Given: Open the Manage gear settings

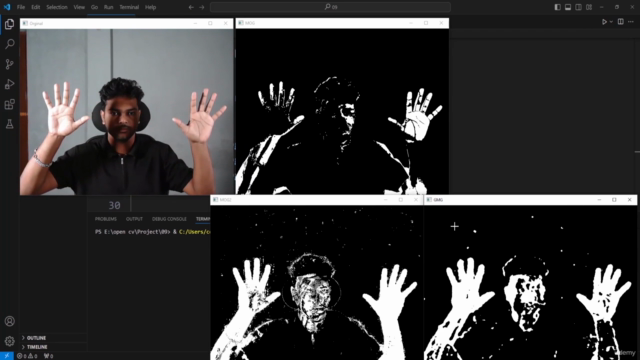Looking at the screenshot, I should coord(9,341).
